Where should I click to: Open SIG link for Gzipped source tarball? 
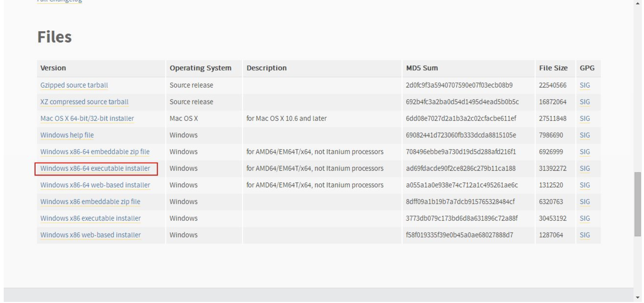tap(584, 85)
